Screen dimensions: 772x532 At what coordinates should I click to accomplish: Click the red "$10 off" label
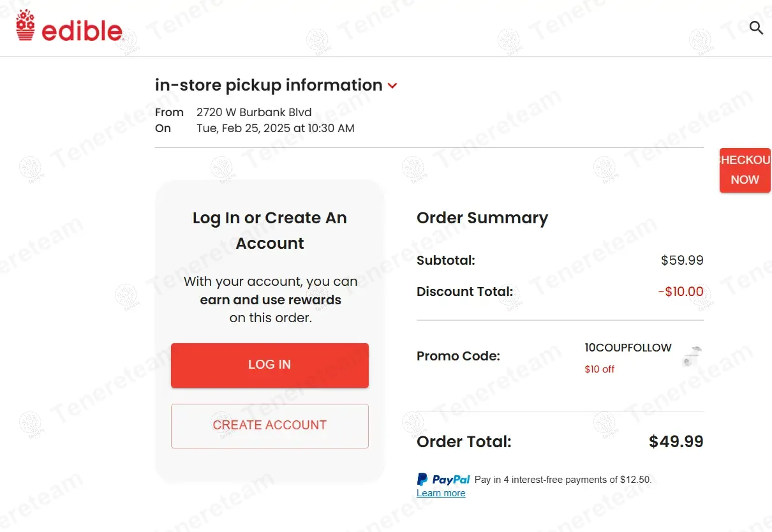(599, 369)
